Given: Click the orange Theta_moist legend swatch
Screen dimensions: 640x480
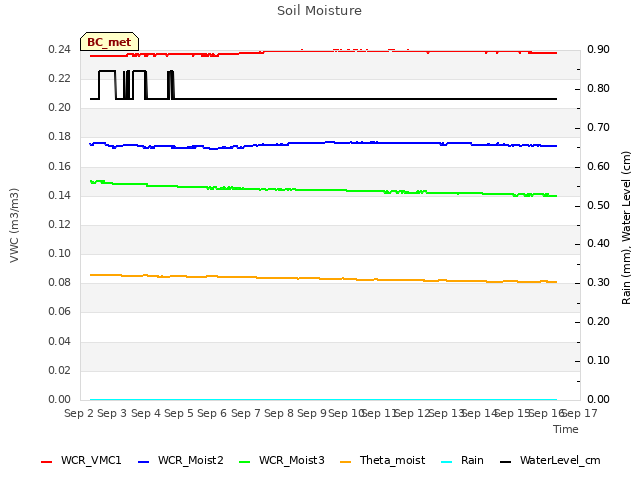Looking at the screenshot, I should point(346,462).
